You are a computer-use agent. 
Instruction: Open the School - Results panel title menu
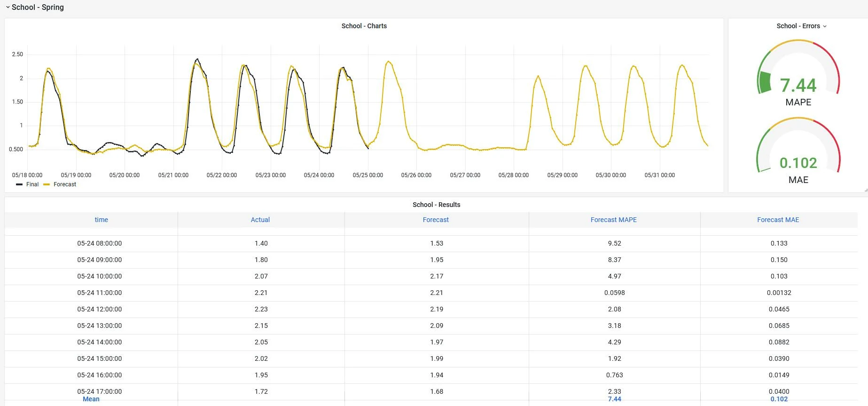point(436,205)
